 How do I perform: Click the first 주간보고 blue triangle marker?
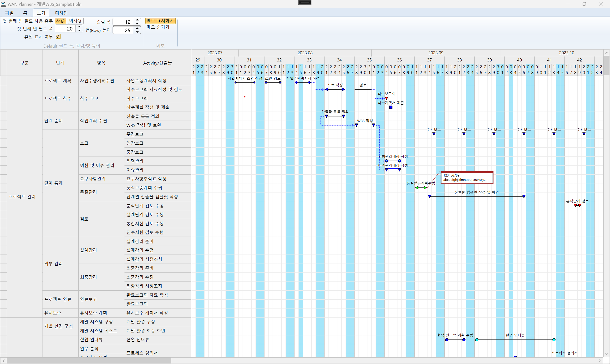(x=434, y=134)
